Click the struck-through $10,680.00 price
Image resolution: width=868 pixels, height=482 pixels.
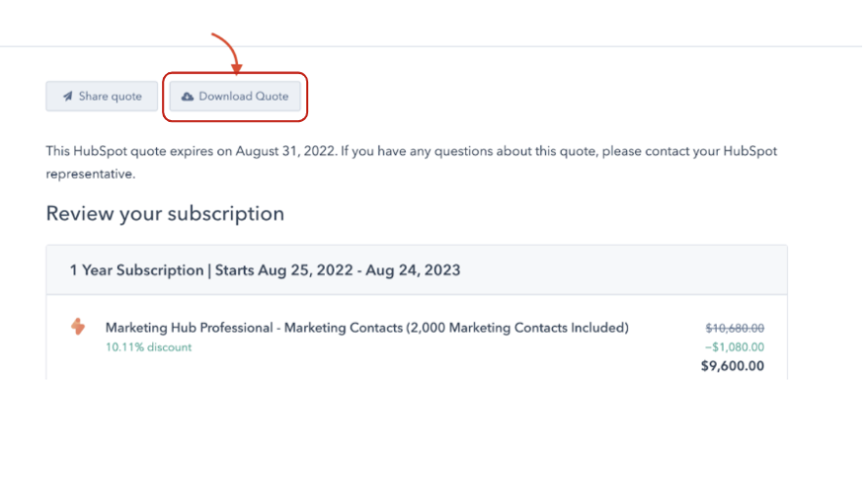tap(734, 328)
